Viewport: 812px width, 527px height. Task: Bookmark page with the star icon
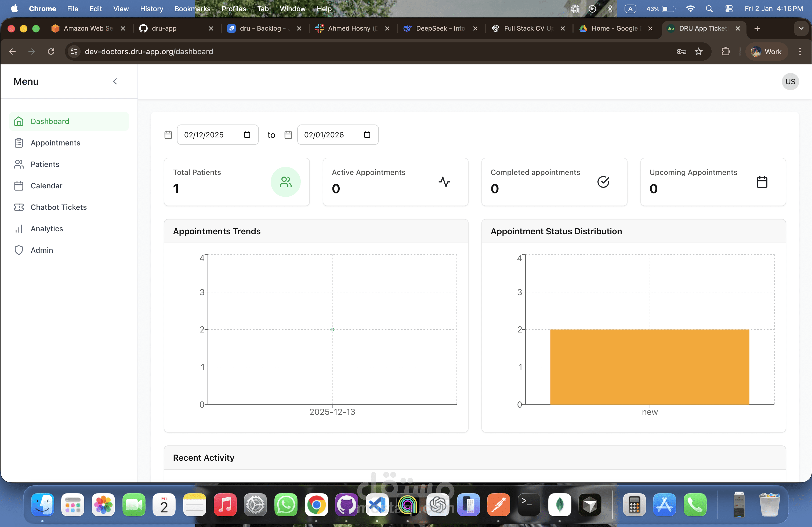[x=698, y=52]
